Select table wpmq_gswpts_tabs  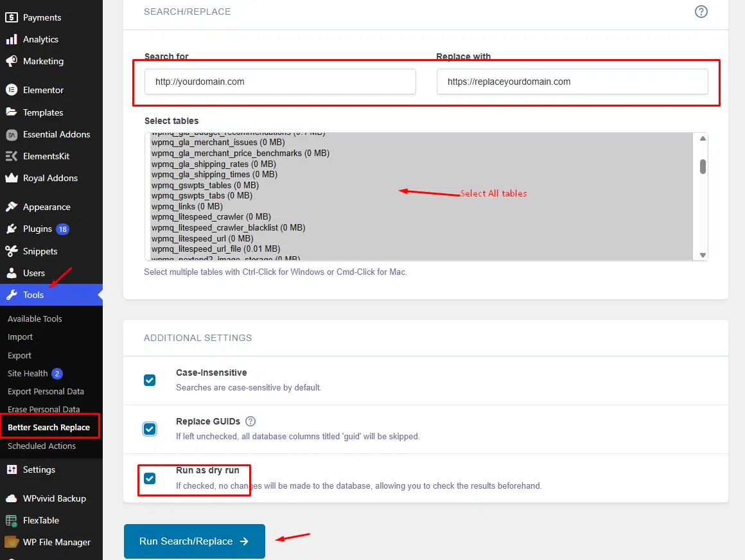(x=202, y=196)
